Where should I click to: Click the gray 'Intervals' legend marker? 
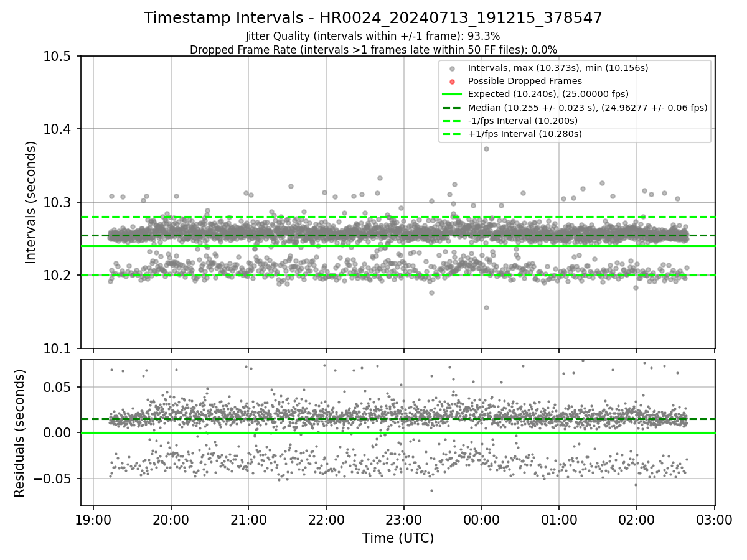453,68
